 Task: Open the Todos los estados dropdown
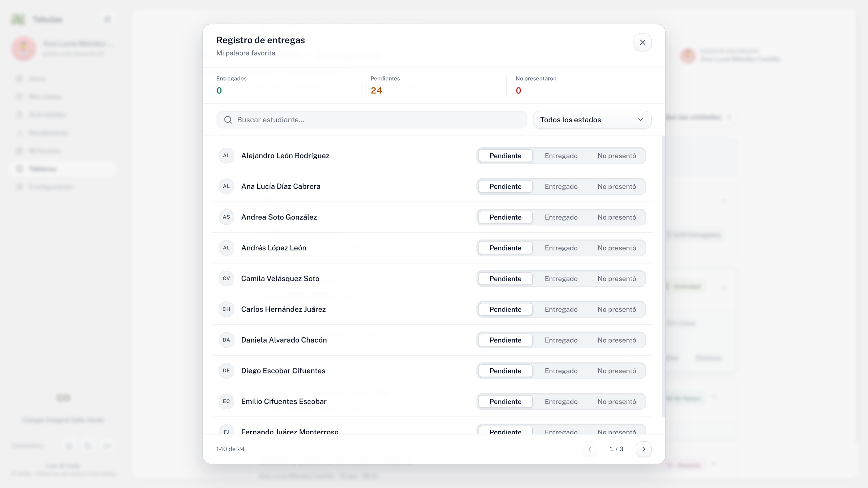pyautogui.click(x=592, y=120)
